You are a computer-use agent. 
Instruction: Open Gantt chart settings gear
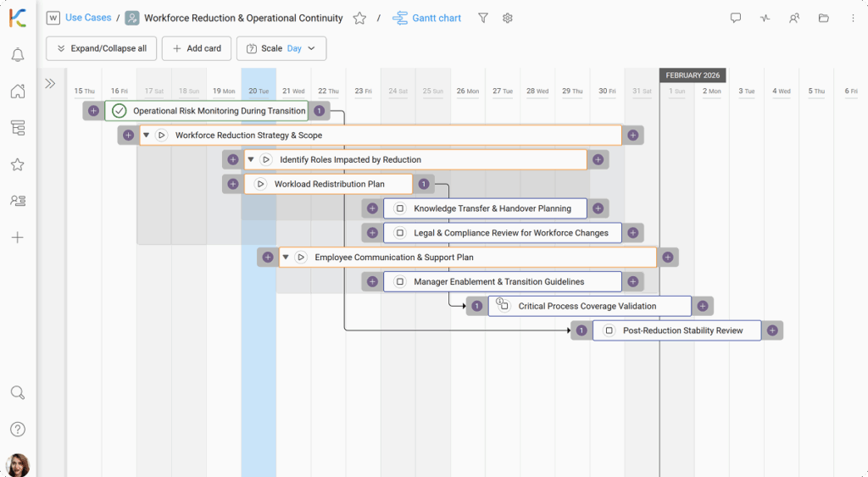pos(508,18)
